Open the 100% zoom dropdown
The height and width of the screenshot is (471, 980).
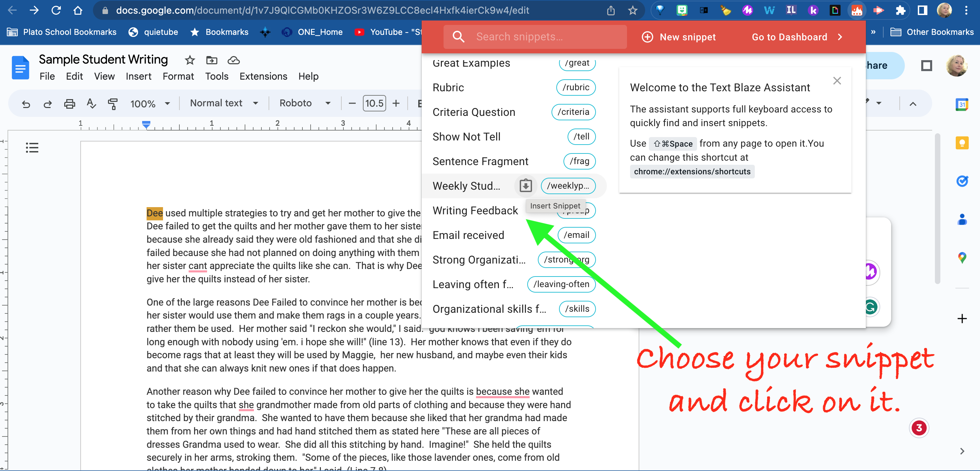(150, 104)
